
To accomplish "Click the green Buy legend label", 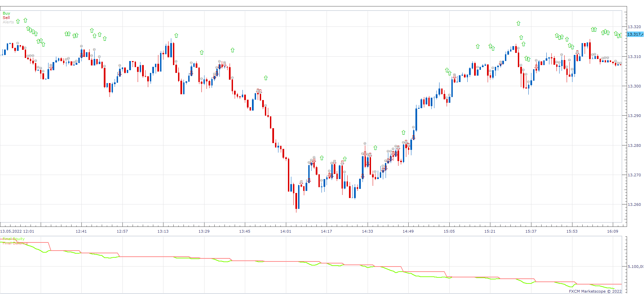I will coord(6,13).
